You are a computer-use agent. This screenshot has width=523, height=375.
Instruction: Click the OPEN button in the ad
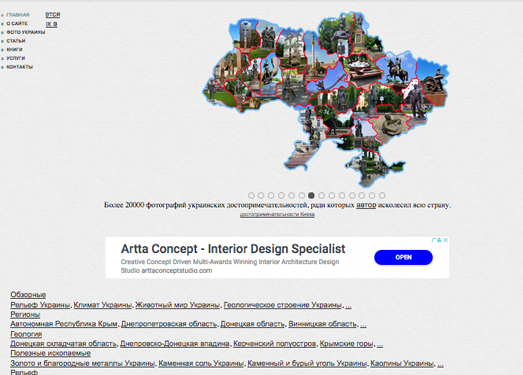click(403, 257)
